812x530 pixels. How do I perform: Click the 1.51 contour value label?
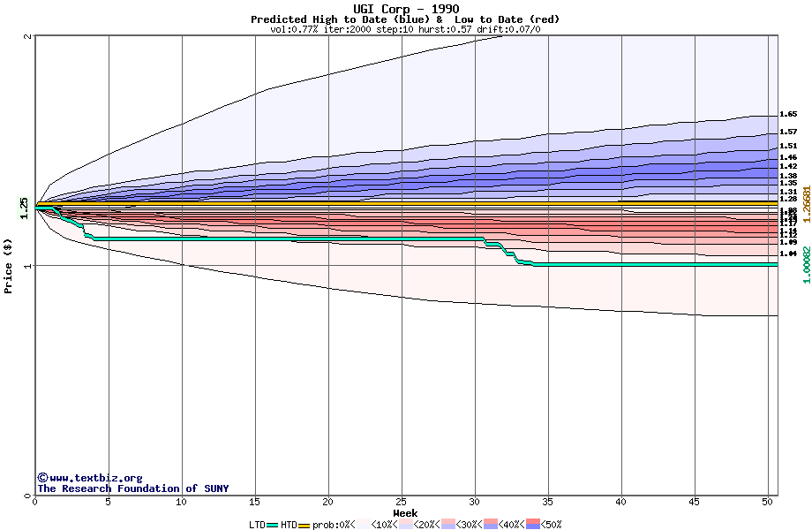pos(788,146)
